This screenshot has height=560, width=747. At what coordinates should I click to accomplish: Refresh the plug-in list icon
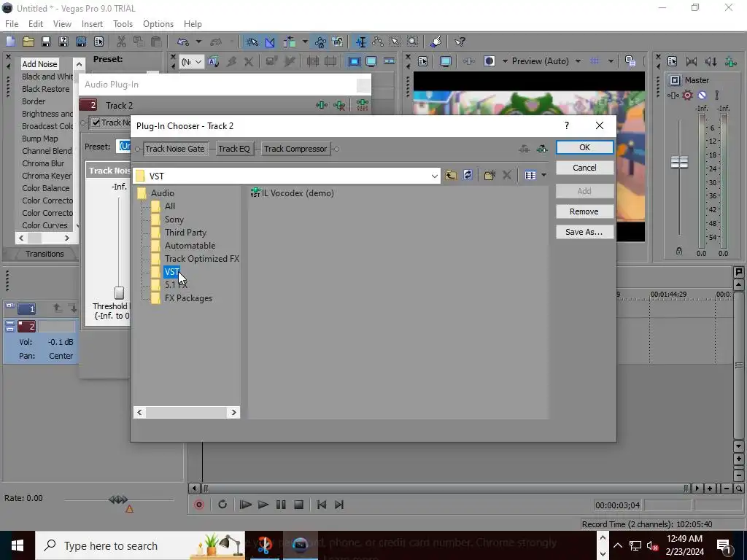pyautogui.click(x=468, y=175)
